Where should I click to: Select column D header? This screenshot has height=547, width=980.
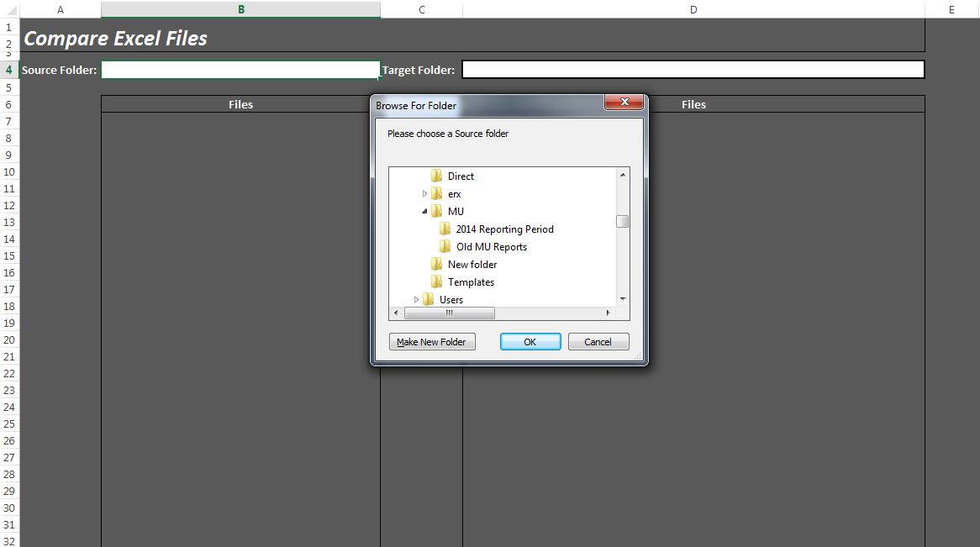(693, 9)
